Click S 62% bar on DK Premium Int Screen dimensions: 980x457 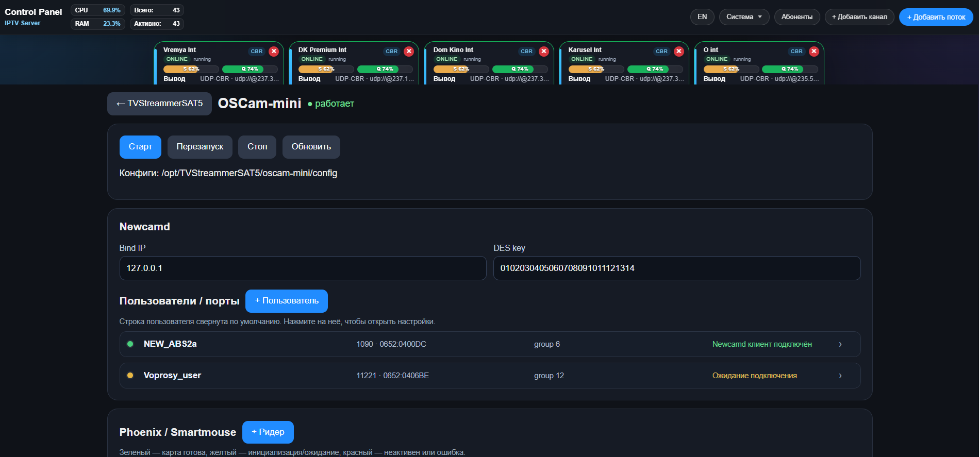click(326, 69)
